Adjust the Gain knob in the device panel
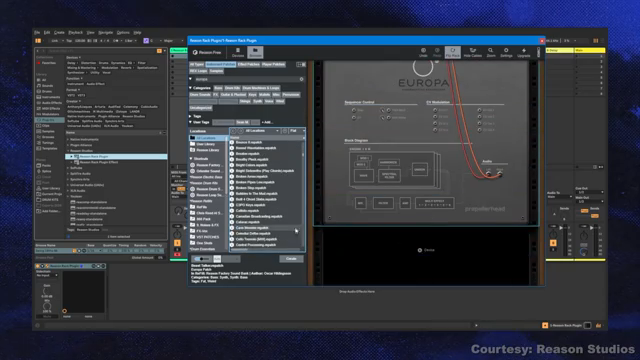 (47, 291)
